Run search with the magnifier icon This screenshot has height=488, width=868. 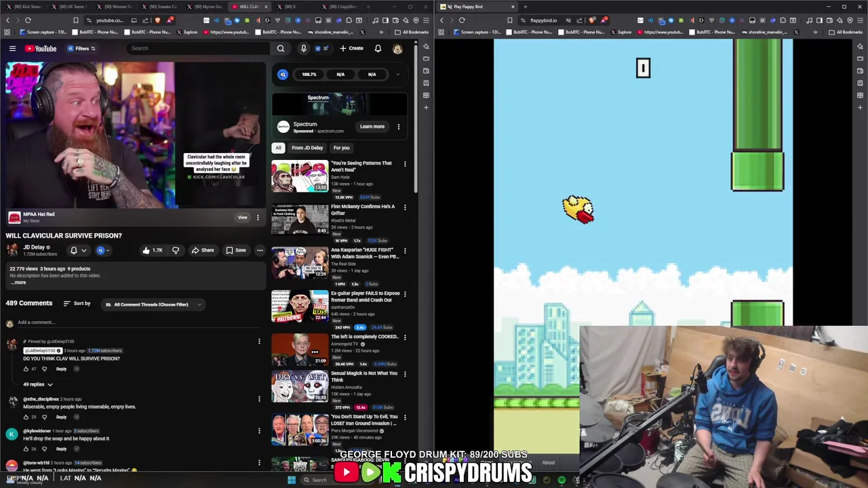point(281,48)
